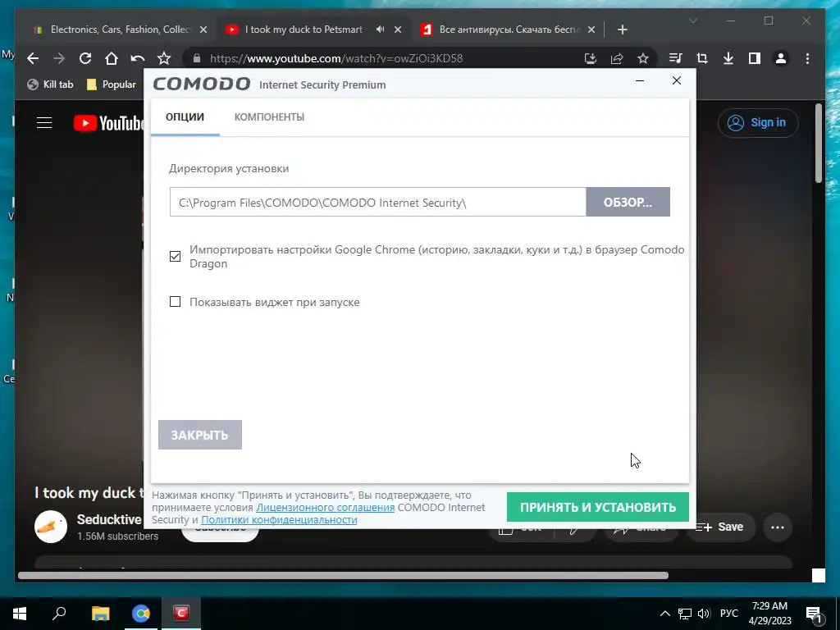Viewport: 840px width, 630px height.
Task: Click the crop screenshot toolbar icon
Action: pos(702,58)
